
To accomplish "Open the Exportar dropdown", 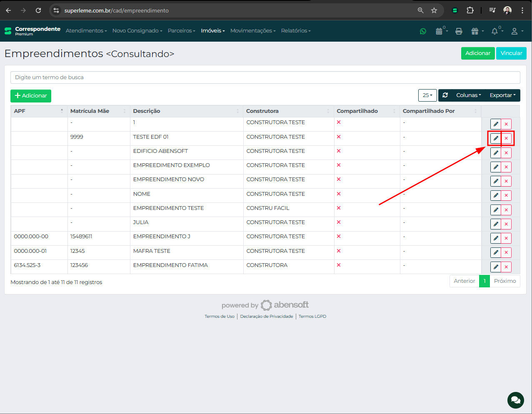I will click(502, 95).
